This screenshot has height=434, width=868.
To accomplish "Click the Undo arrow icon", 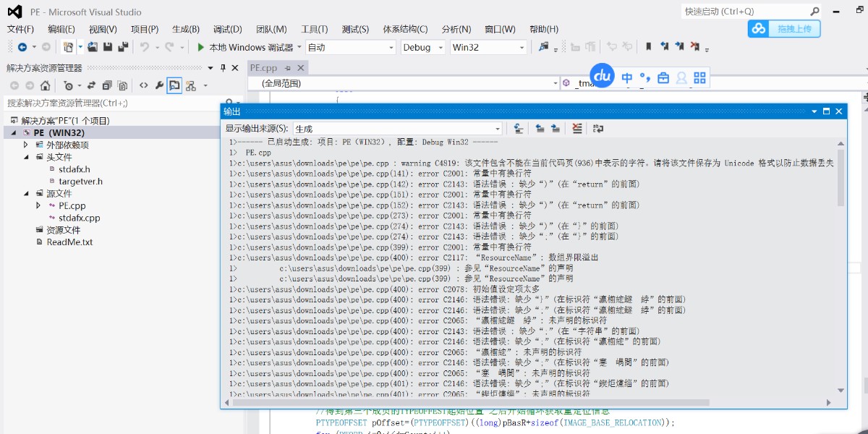I will click(x=144, y=47).
